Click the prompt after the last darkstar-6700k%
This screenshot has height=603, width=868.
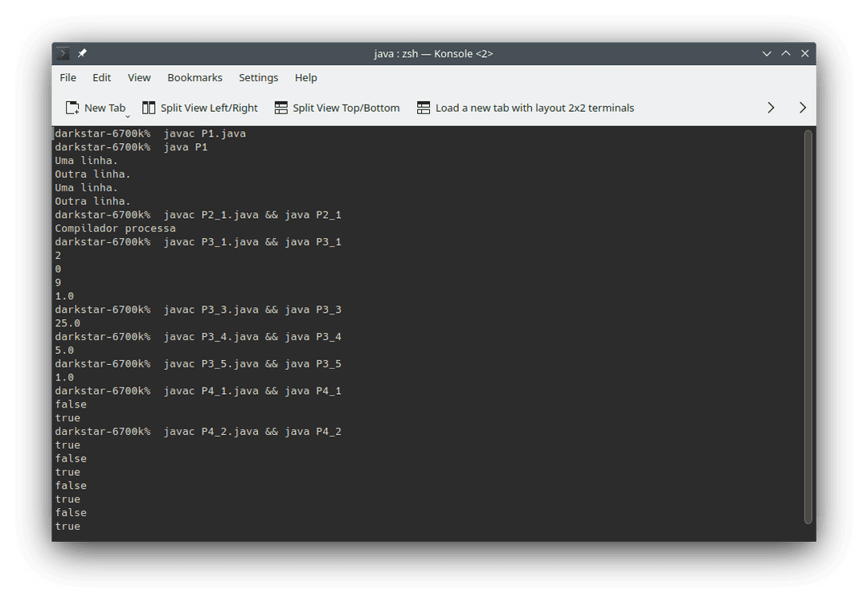(x=161, y=431)
